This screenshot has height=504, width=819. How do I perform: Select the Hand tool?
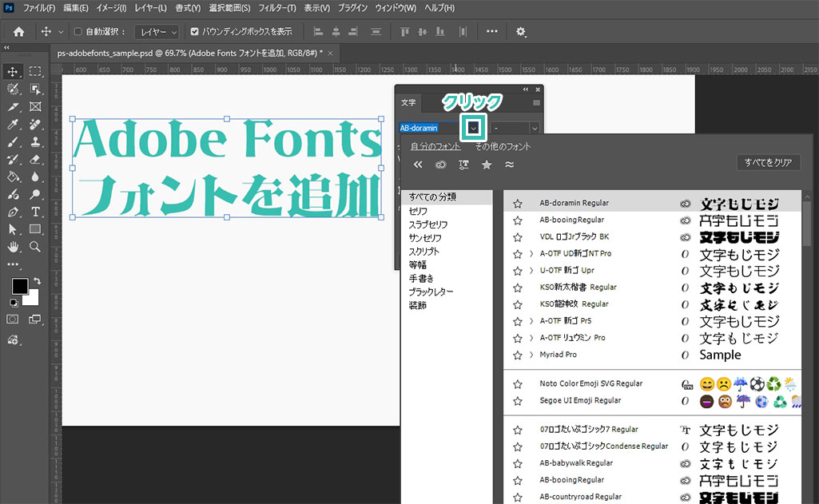[x=14, y=247]
